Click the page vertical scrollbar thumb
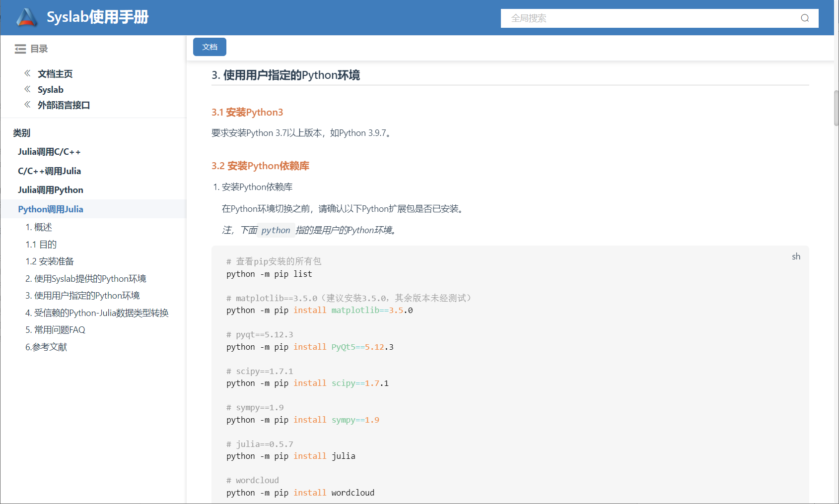Image resolution: width=839 pixels, height=504 pixels. (836, 108)
